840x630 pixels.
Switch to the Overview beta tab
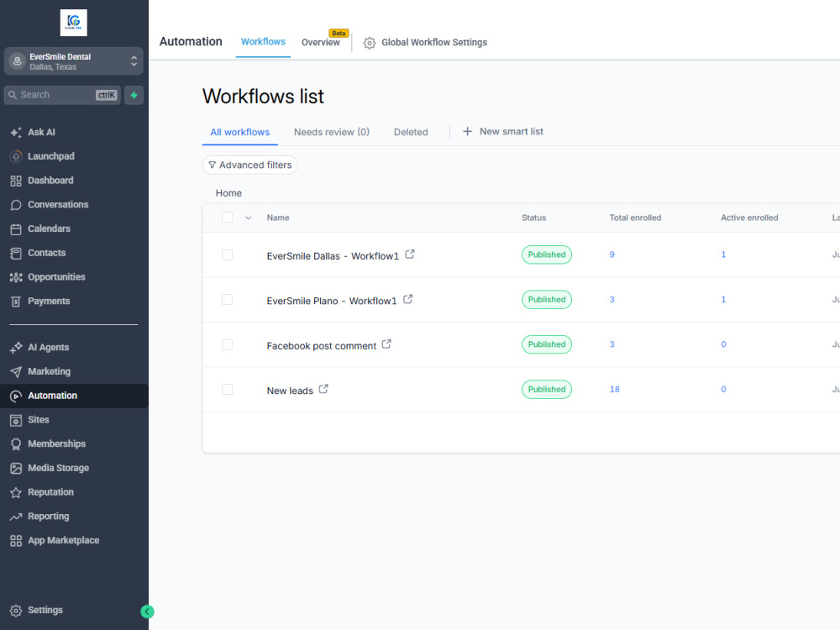[320, 42]
